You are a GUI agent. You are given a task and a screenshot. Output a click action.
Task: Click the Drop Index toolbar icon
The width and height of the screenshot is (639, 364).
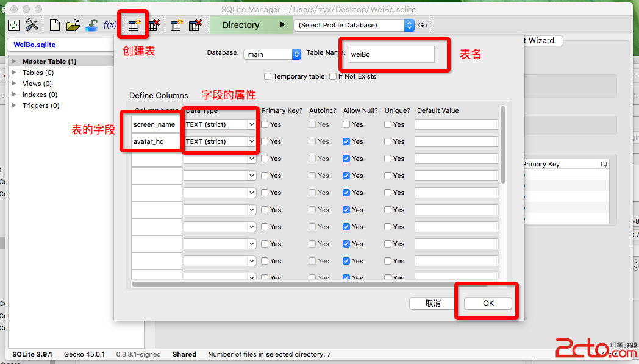pos(195,25)
